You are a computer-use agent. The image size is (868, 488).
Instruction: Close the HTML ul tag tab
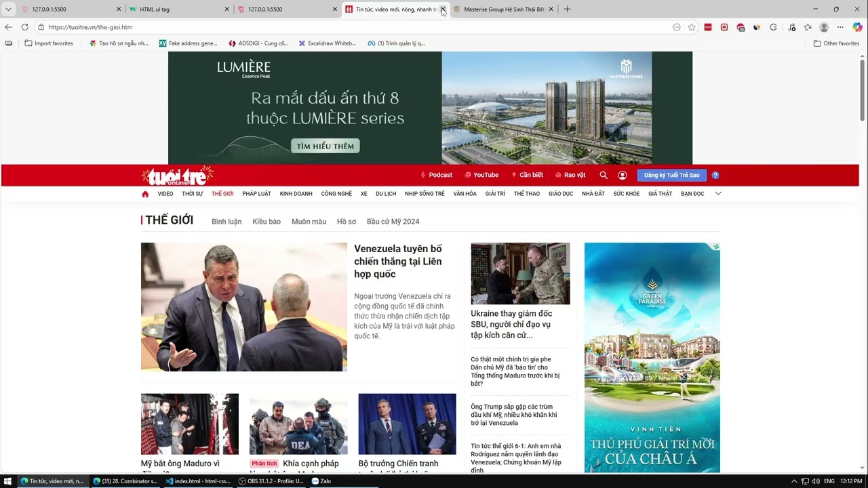pos(226,9)
